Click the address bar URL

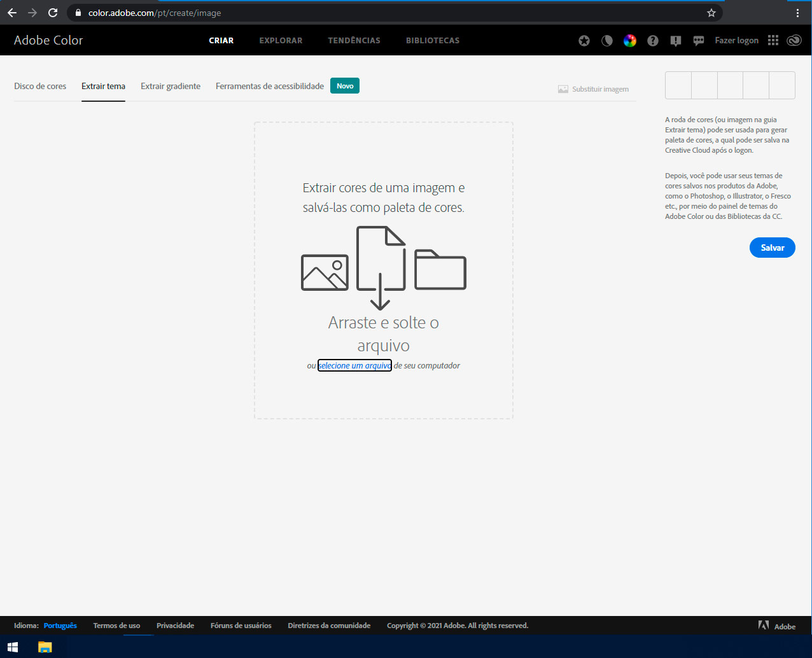tap(155, 13)
